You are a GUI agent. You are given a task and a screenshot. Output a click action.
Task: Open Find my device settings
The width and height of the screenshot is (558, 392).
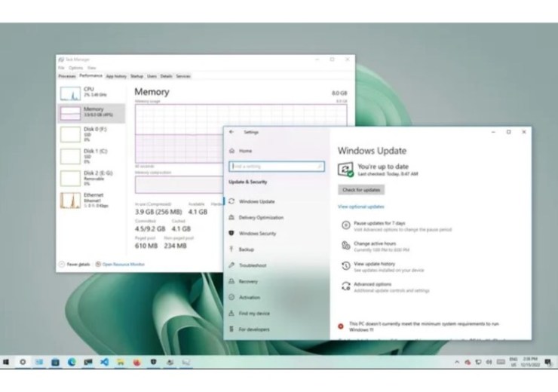click(x=277, y=314)
